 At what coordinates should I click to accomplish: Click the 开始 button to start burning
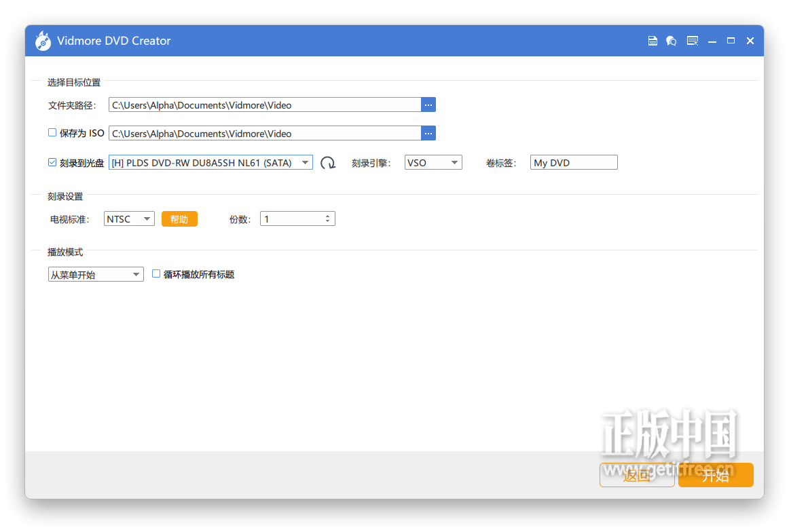coord(716,475)
